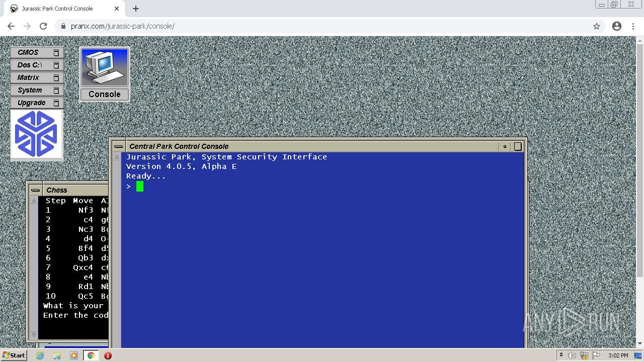The image size is (644, 362).
Task: Click the Chrome taskbar button
Action: click(x=91, y=355)
